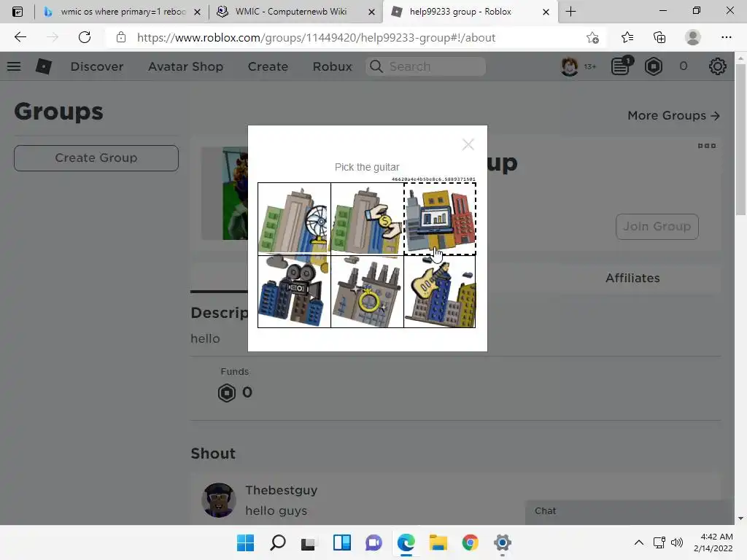Screen dimensions: 747x560
Task: Click the browser address bar URL
Action: (x=317, y=38)
